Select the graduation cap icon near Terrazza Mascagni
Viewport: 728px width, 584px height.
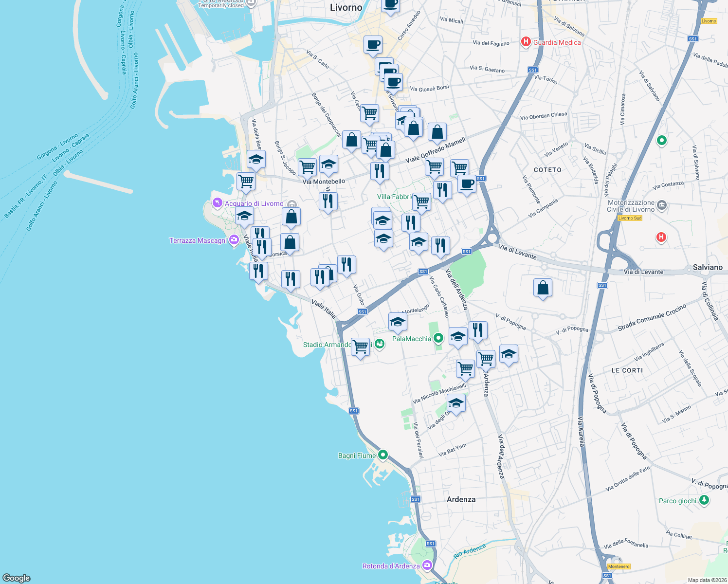click(244, 216)
